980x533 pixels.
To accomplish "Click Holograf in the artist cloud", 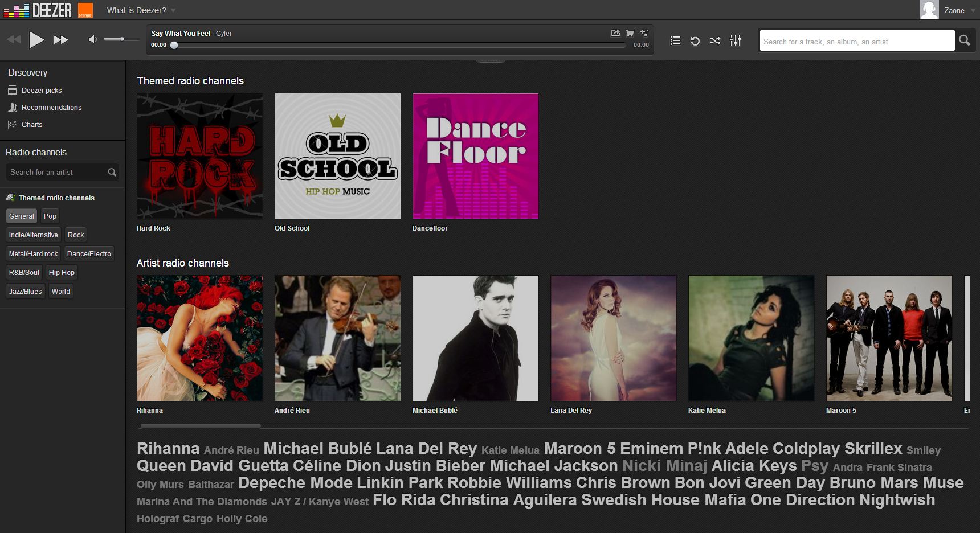I will pos(157,519).
